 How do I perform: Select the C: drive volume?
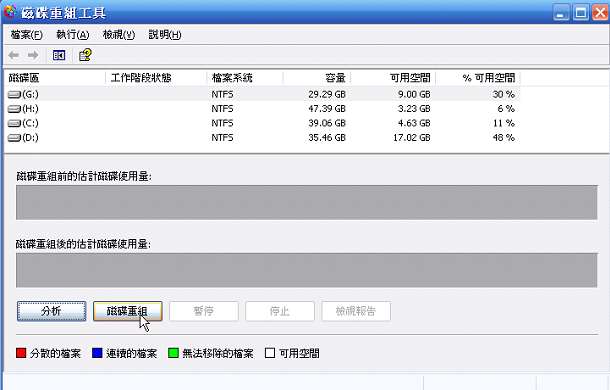point(262,123)
